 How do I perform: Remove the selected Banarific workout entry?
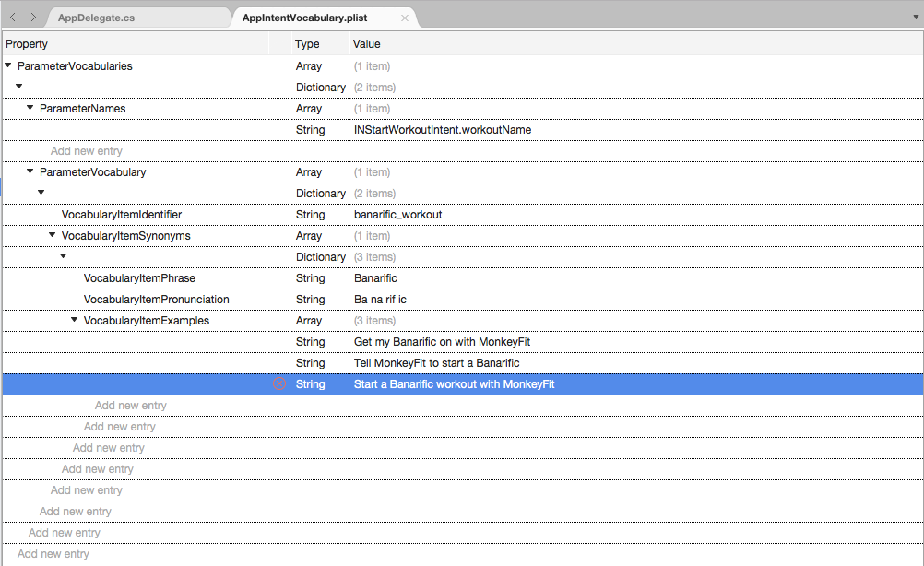pyautogui.click(x=279, y=384)
